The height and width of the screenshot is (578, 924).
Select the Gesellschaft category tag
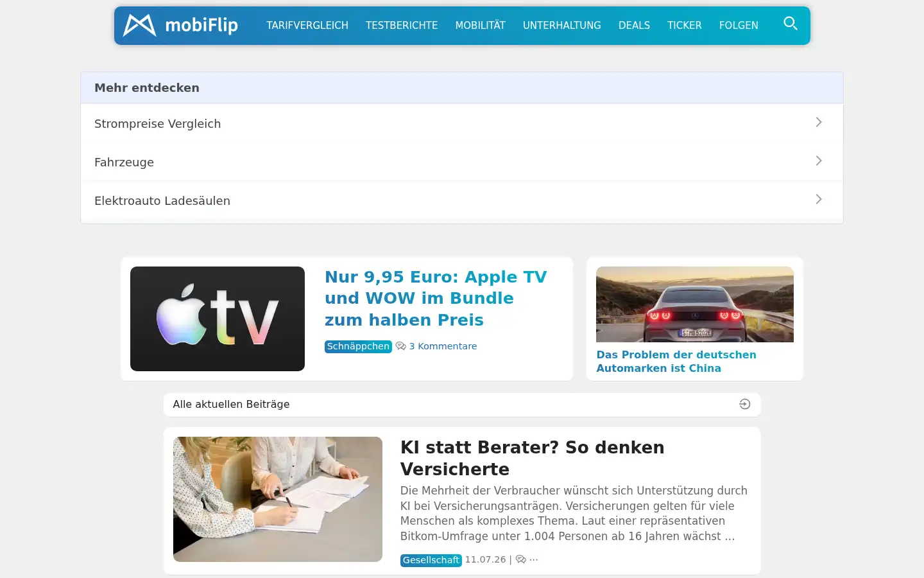[x=431, y=560]
